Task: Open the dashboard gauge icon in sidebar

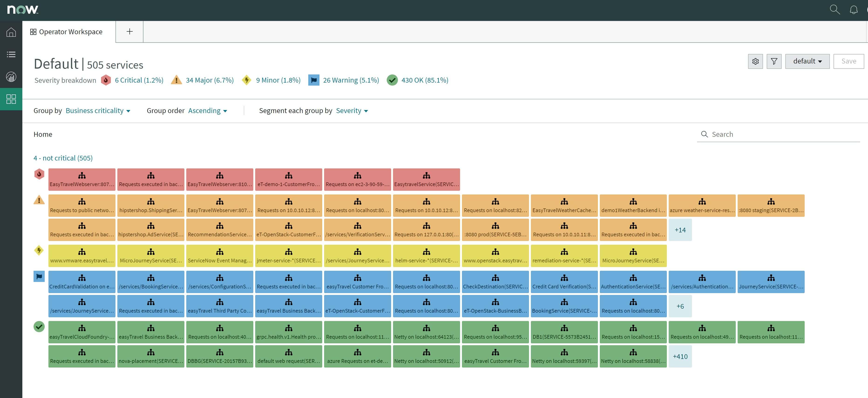Action: point(11,77)
